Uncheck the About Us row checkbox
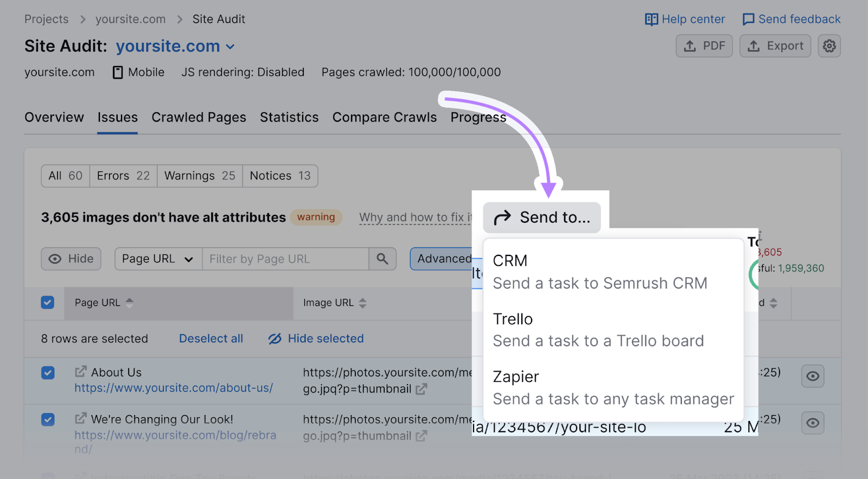 click(x=48, y=373)
